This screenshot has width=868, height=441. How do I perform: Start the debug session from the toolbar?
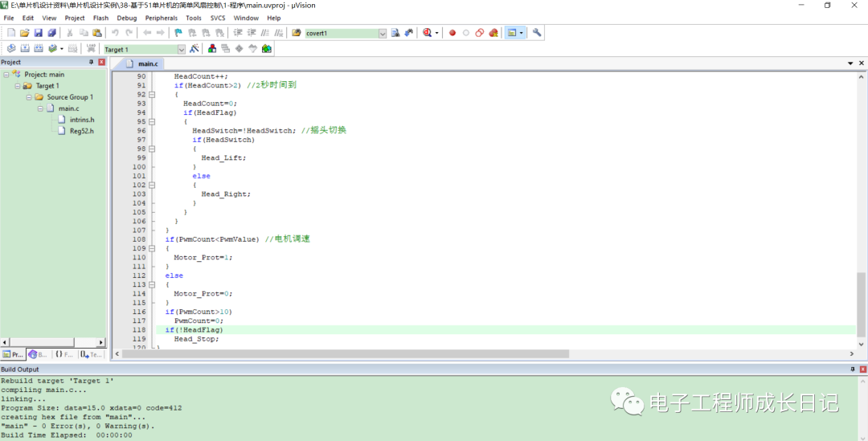coord(426,33)
